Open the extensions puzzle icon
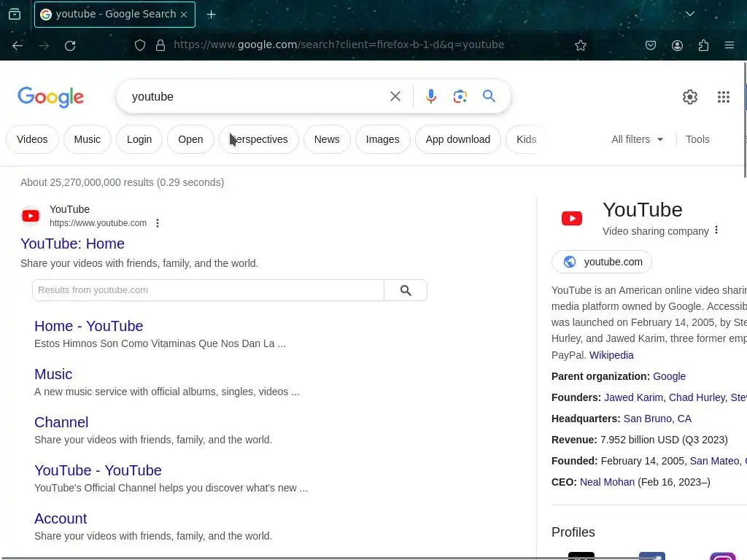747x560 pixels. point(703,45)
